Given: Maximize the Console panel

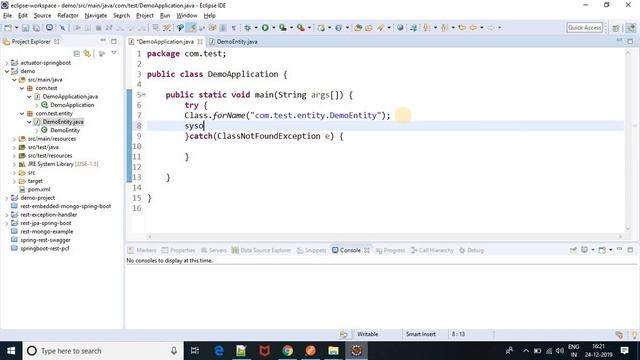Looking at the screenshot, I should coord(630,249).
